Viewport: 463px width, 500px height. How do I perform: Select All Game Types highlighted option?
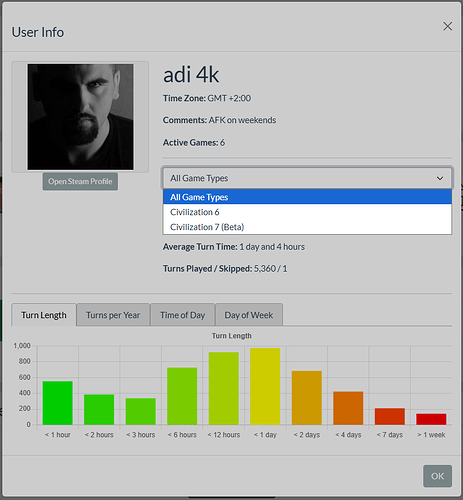307,197
